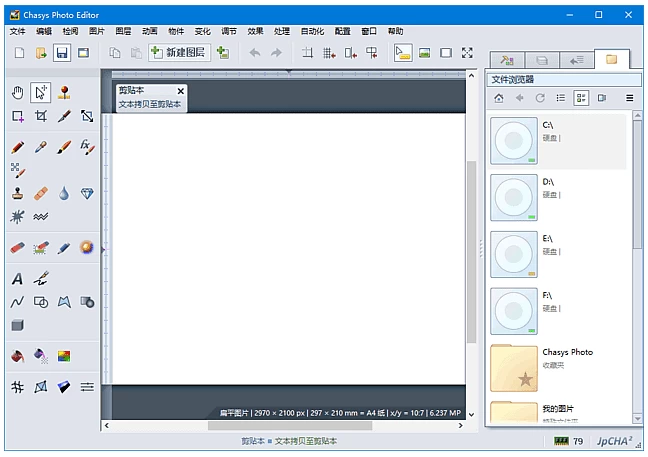Activate the Text tool
The height and width of the screenshot is (457, 648).
[x=18, y=279]
